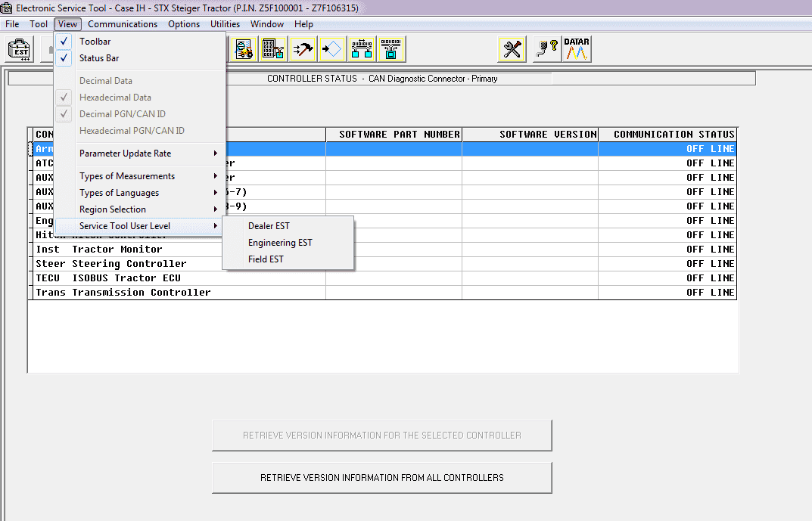Expand Region Selection submenu
The image size is (812, 521).
click(x=140, y=209)
